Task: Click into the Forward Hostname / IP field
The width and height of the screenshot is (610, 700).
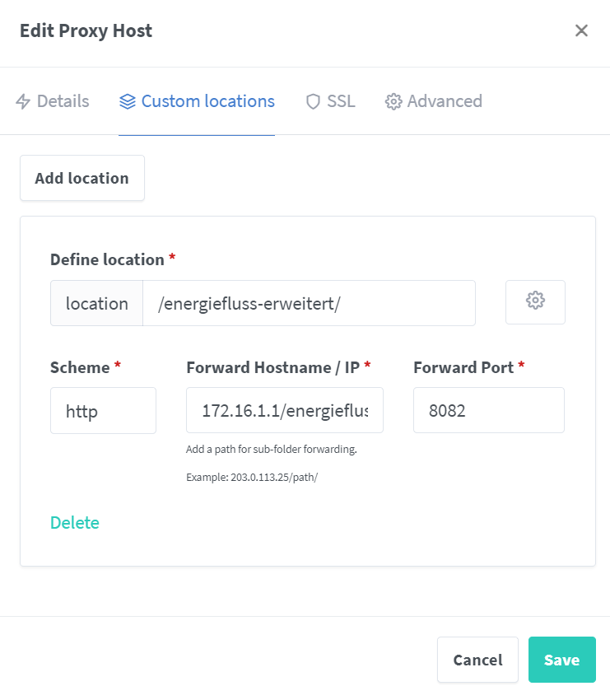Action: [x=285, y=410]
